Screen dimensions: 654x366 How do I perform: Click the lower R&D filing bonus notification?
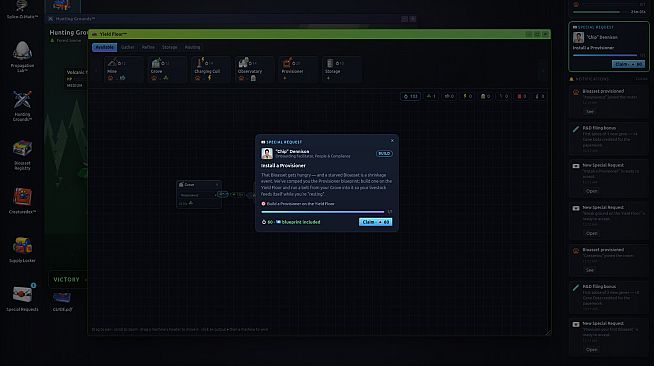[609, 297]
